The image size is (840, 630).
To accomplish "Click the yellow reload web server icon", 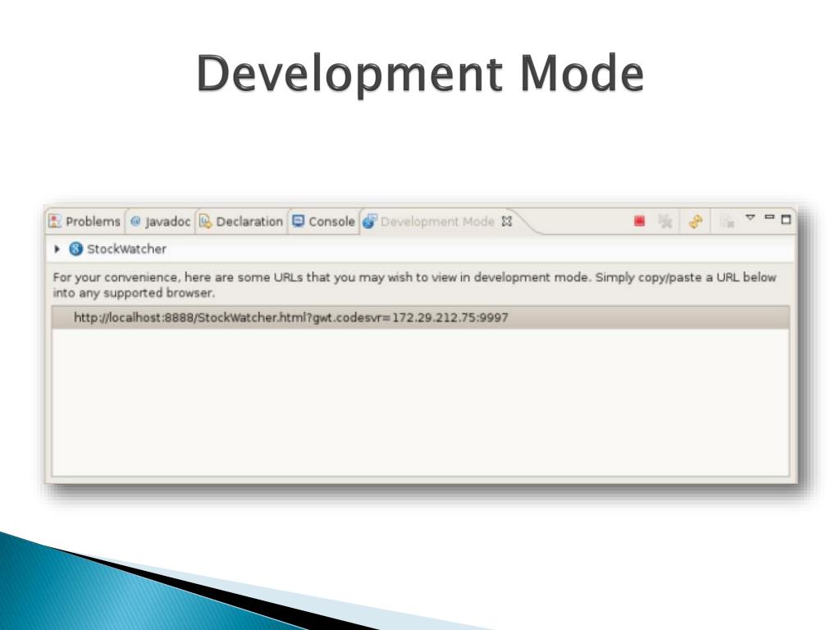I will [696, 221].
